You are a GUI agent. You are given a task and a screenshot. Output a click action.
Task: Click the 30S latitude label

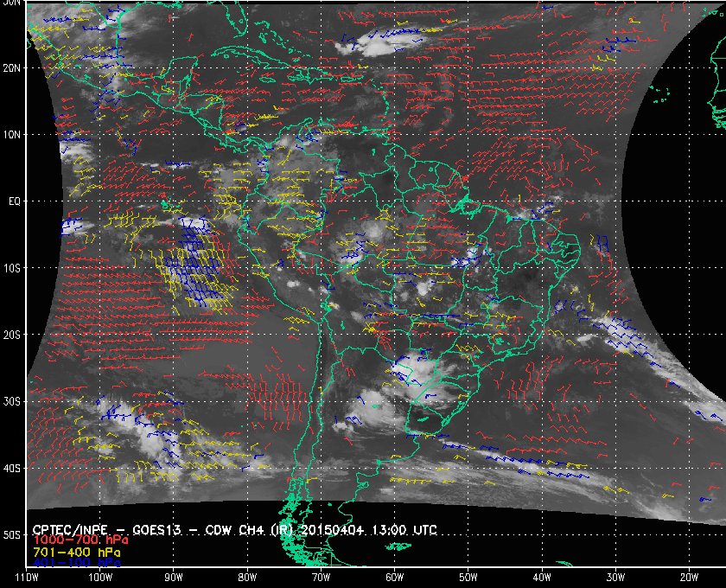pos(11,401)
